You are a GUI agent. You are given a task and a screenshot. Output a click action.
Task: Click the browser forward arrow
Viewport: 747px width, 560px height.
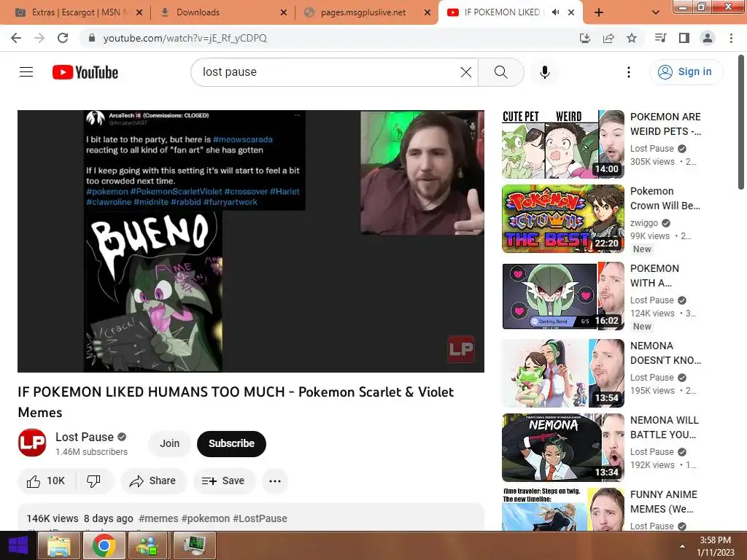point(39,38)
